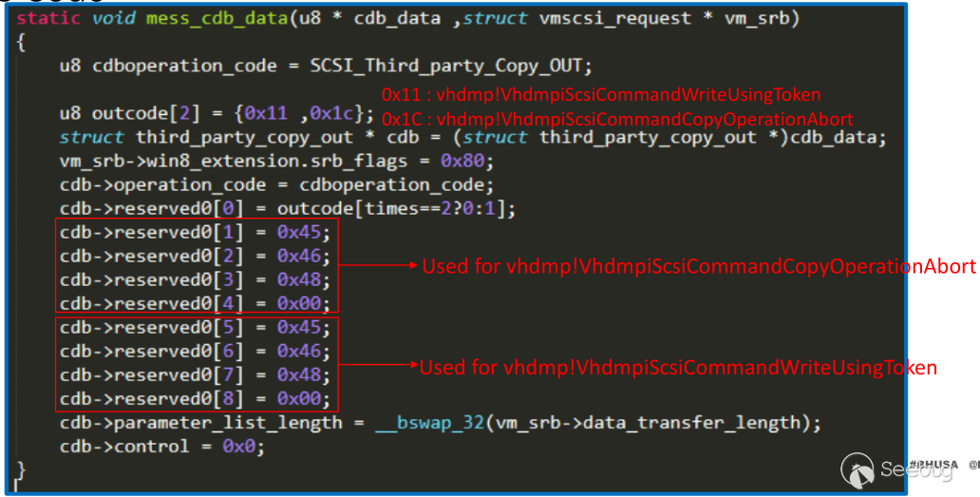Click the cast (struct third_party_copy_out *)cdb_data
980x497 pixels.
pos(663,138)
